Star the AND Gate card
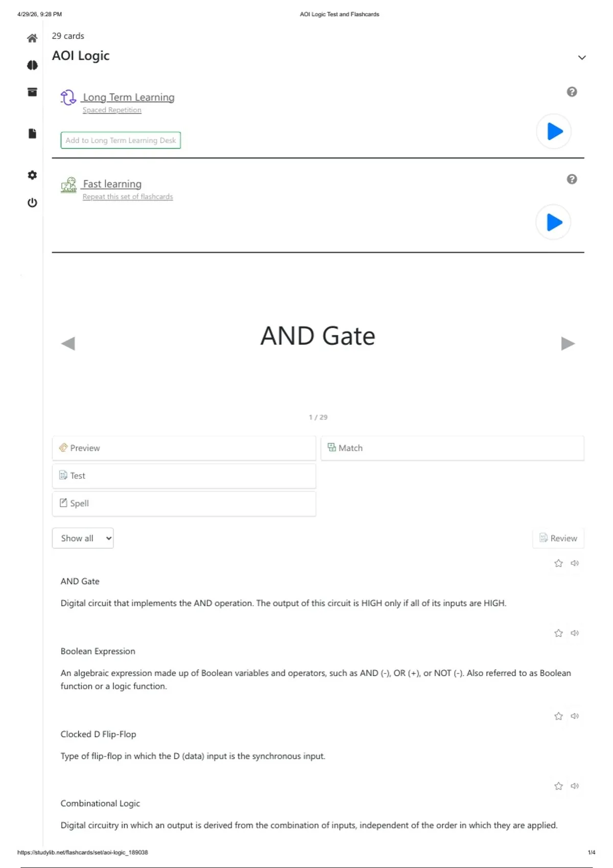 pyautogui.click(x=558, y=563)
